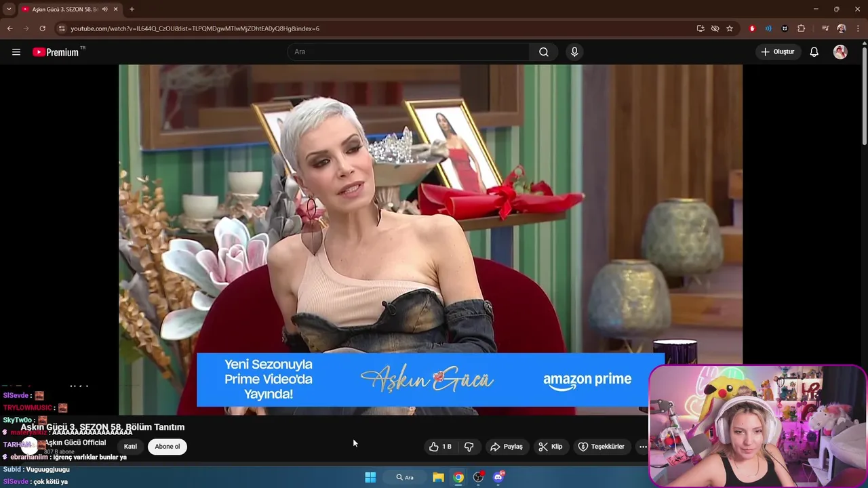Image resolution: width=868 pixels, height=488 pixels.
Task: Open File Explorer from taskbar
Action: (x=438, y=477)
